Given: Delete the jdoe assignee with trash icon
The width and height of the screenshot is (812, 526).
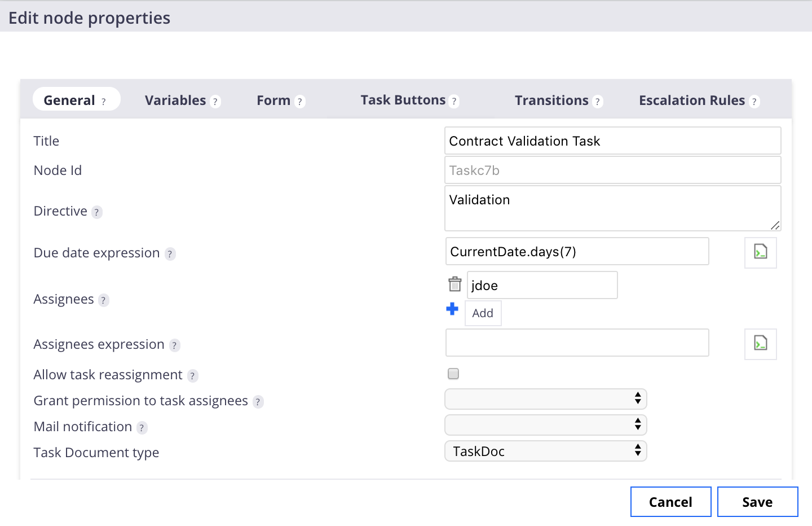Looking at the screenshot, I should coord(454,284).
